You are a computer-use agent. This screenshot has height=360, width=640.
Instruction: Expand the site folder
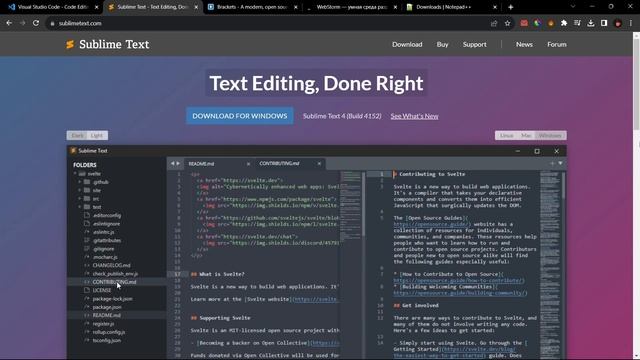[x=80, y=190]
